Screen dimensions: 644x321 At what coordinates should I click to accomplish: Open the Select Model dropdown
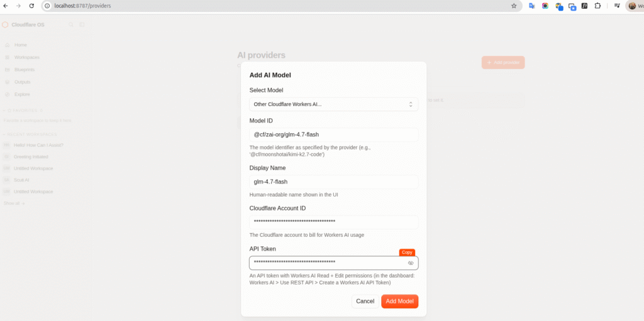click(x=333, y=104)
